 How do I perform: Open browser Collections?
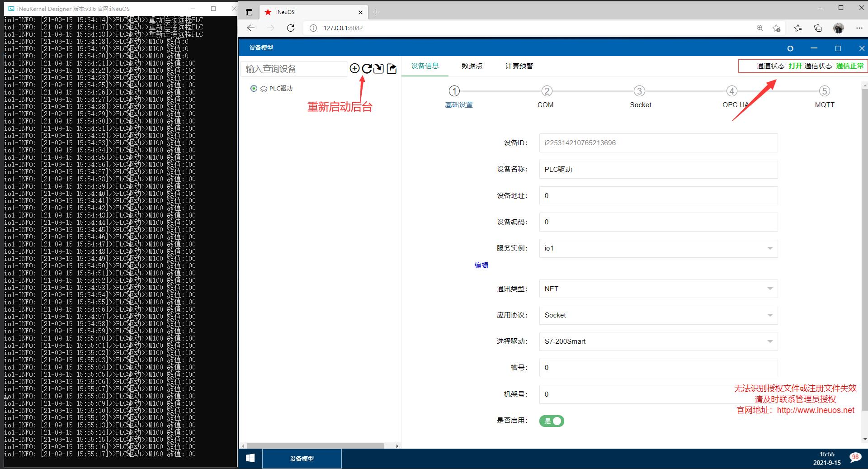coord(818,28)
